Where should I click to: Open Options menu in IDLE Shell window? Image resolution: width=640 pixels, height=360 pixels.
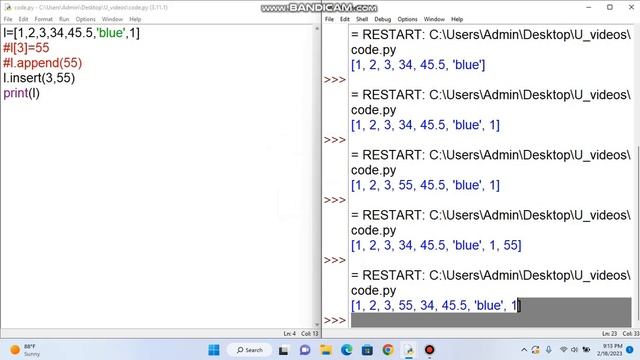point(407,19)
